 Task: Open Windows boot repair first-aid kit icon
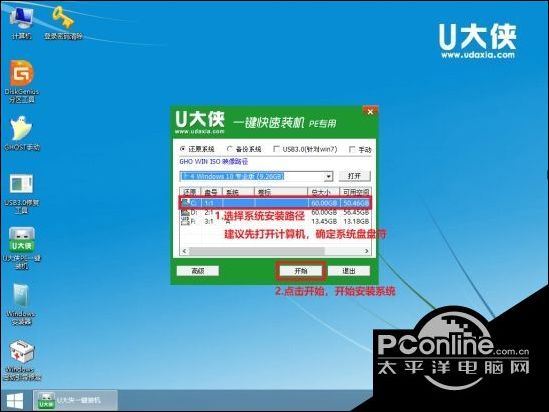pyautogui.click(x=22, y=360)
